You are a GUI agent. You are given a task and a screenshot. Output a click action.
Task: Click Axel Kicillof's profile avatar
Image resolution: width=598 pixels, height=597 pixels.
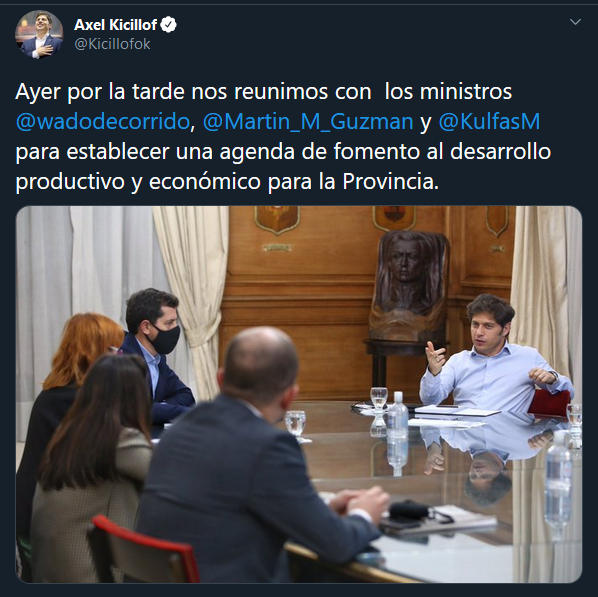39,34
